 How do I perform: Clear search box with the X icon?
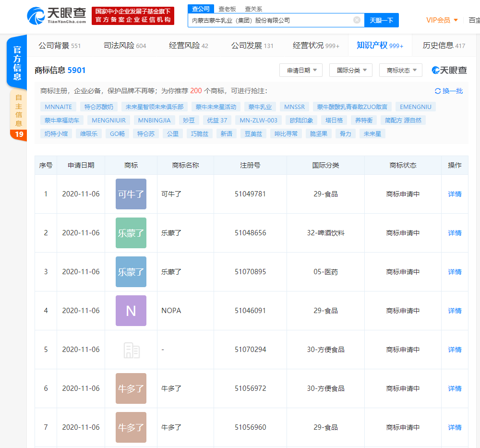357,20
